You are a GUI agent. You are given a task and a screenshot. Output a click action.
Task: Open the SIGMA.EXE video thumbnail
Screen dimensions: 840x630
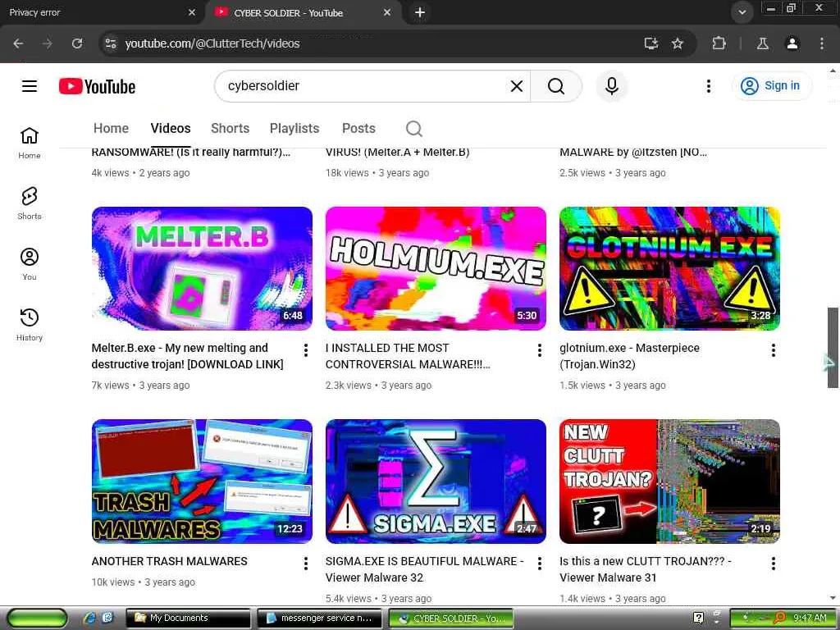[436, 481]
